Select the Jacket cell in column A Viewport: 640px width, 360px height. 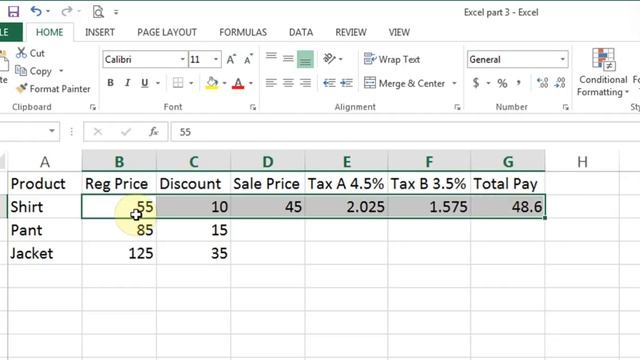pos(45,253)
